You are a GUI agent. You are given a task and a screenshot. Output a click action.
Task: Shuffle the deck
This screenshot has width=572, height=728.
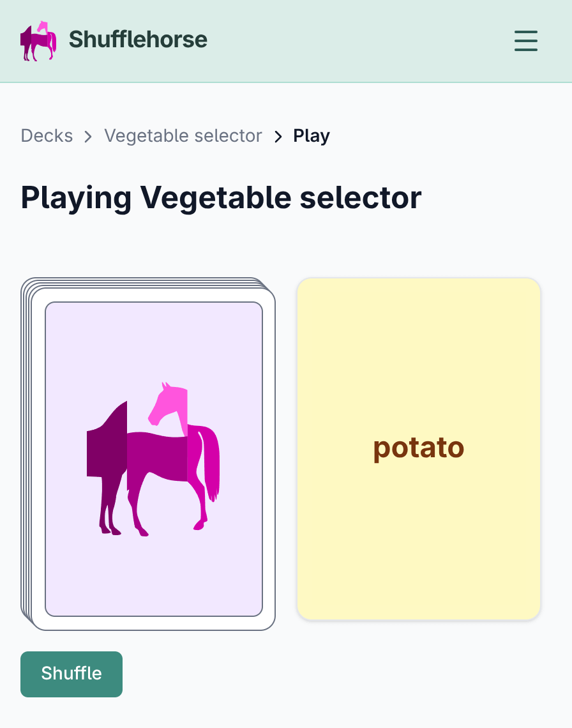71,674
